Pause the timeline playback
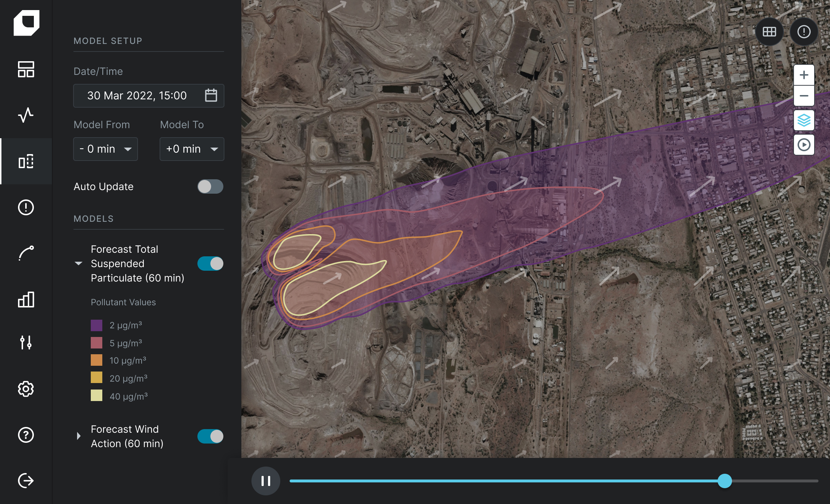The image size is (830, 504). click(x=266, y=481)
